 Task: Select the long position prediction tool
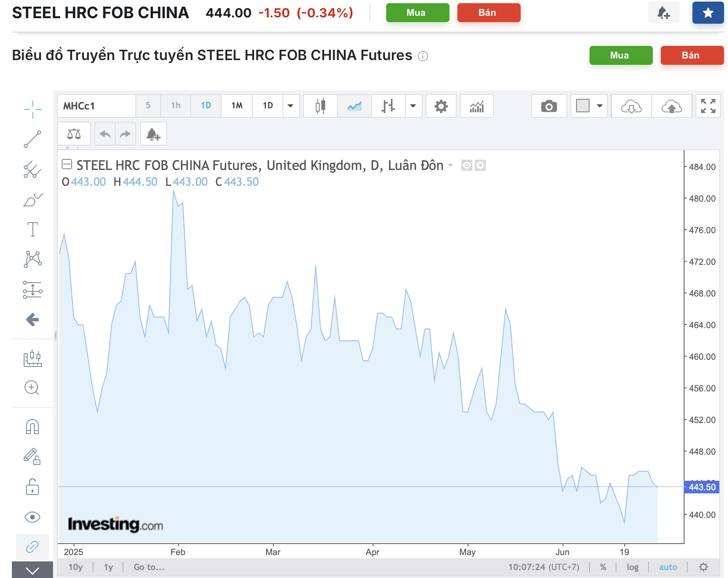[x=32, y=289]
